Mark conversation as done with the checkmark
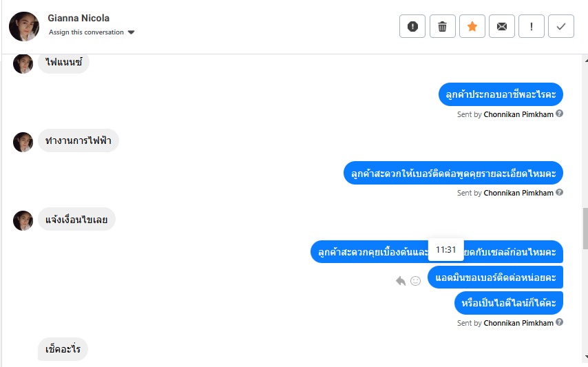The width and height of the screenshot is (588, 367). pos(560,26)
